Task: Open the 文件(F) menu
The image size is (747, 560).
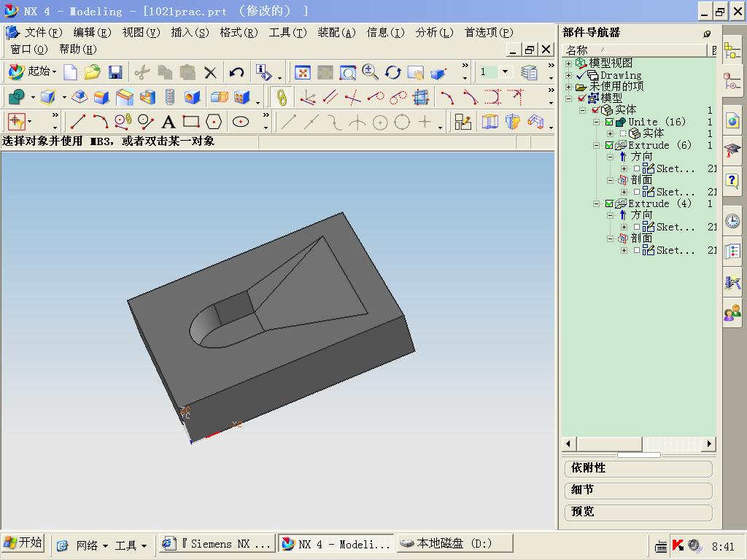Action: coord(43,32)
